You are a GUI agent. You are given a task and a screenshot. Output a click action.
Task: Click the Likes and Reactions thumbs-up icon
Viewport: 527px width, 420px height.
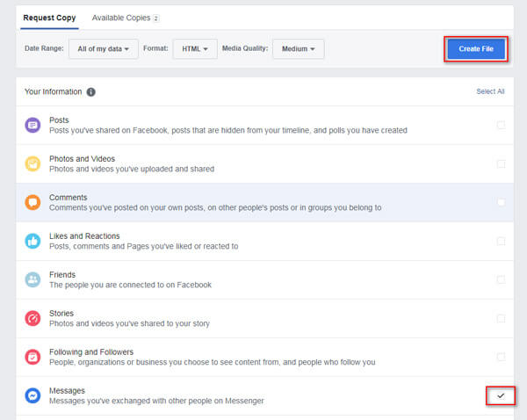click(32, 241)
